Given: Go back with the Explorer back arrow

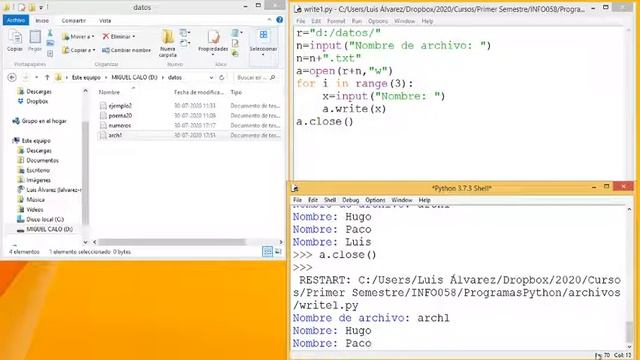Looking at the screenshot, I should pos(12,78).
